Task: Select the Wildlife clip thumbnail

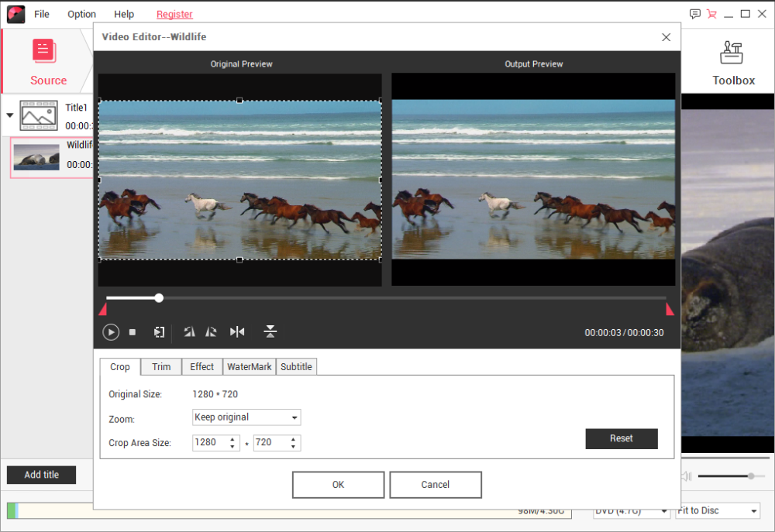Action: 36,157
